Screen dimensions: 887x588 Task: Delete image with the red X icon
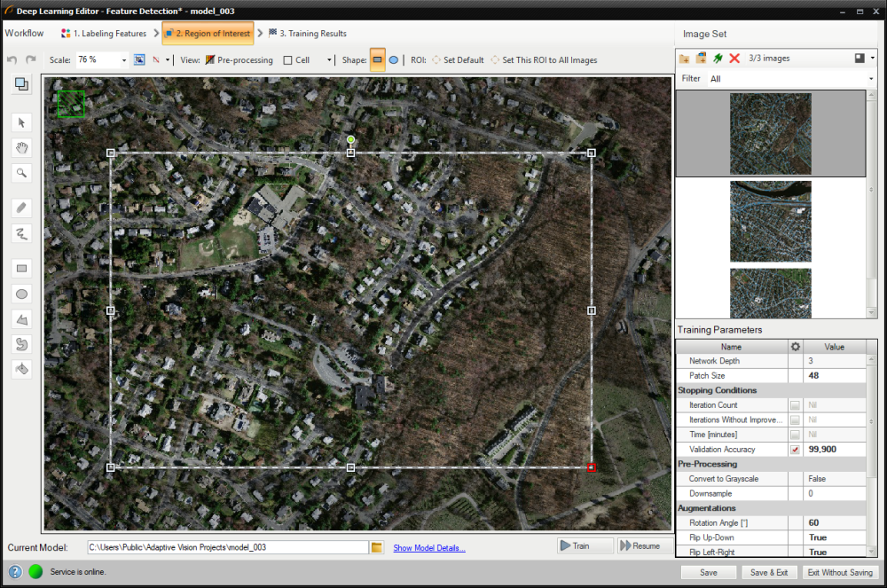coord(734,59)
